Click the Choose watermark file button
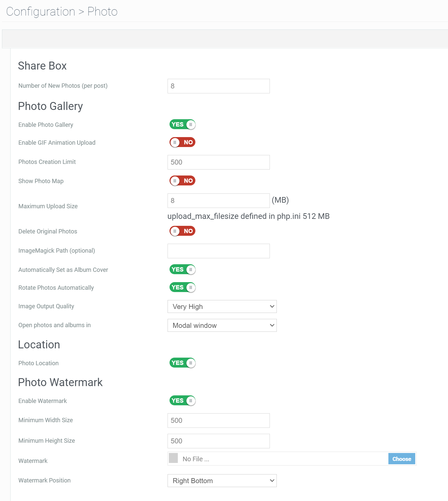The image size is (448, 501). (x=401, y=459)
